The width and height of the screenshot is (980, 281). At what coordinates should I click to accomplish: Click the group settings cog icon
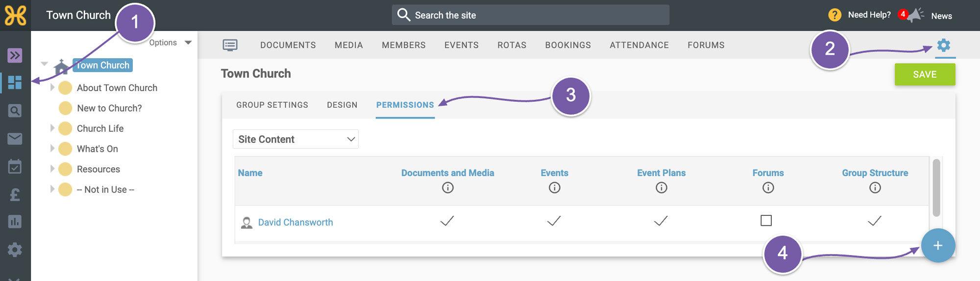tap(944, 45)
